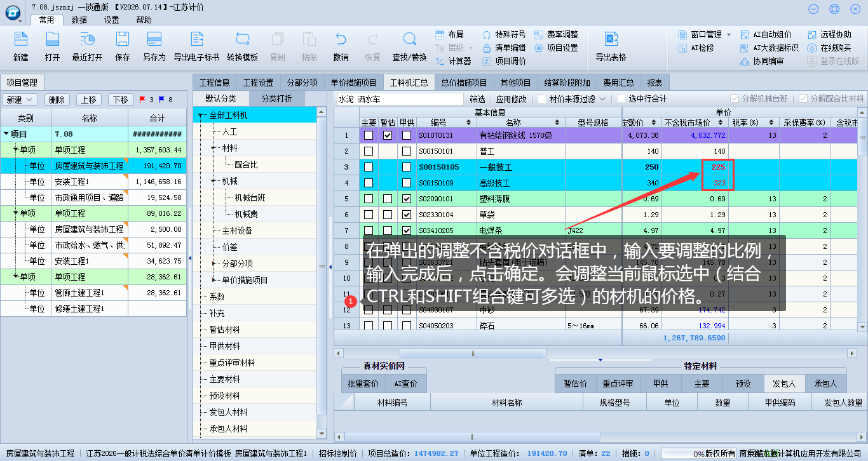Open the 分类打折 tab

point(277,98)
